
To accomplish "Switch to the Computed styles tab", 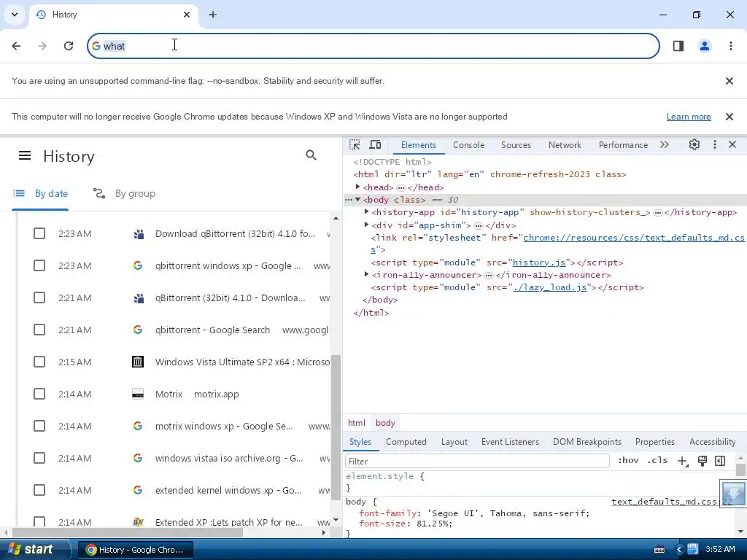I will coord(406,442).
